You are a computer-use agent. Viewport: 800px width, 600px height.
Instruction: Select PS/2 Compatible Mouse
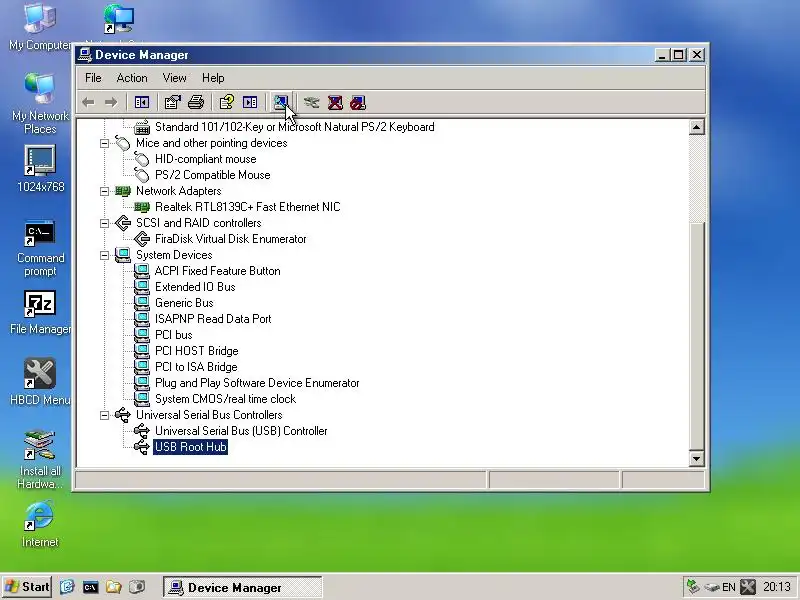click(x=213, y=175)
